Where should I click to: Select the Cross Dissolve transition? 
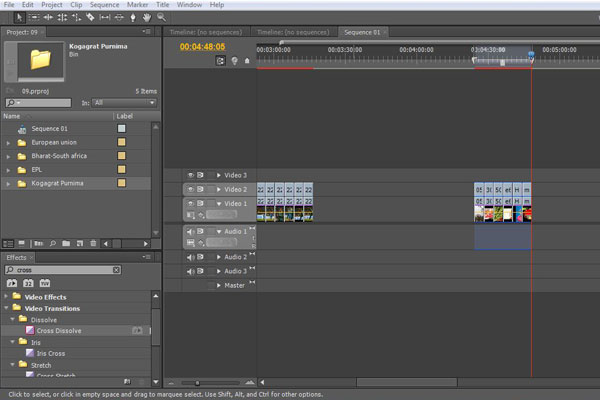tap(61, 331)
